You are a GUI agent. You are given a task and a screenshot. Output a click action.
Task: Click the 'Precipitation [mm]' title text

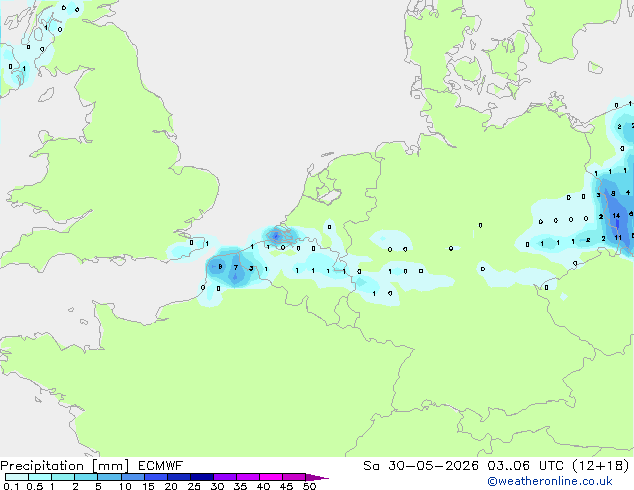click(x=65, y=466)
